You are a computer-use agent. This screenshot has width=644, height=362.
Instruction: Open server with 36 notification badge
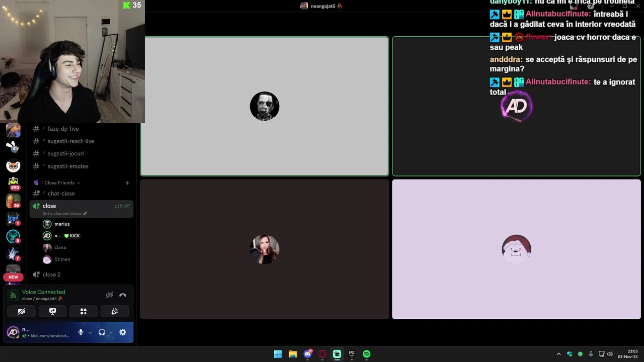tap(13, 201)
